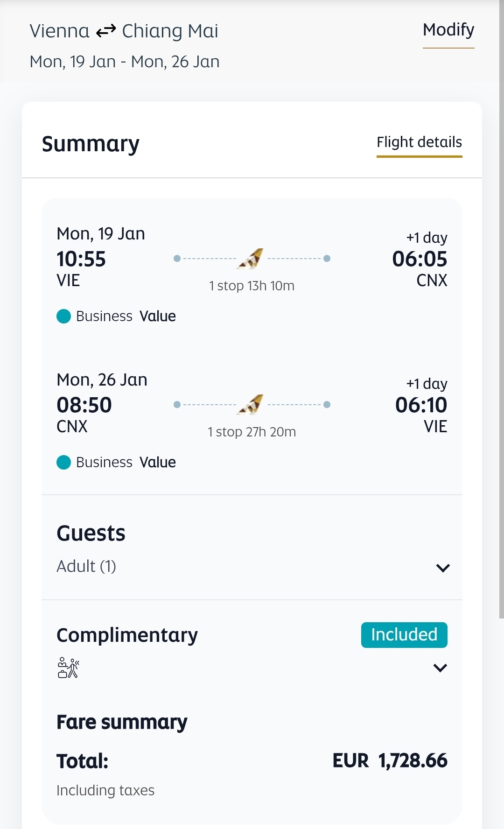Click the outbound 10:55 VIE departure time
Screen dimensions: 504x829
click(81, 259)
